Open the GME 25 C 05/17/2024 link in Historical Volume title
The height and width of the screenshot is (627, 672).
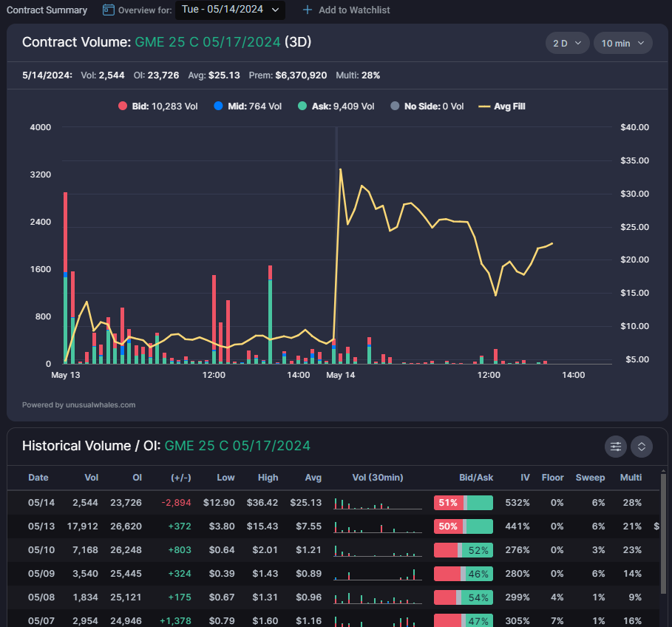(237, 446)
